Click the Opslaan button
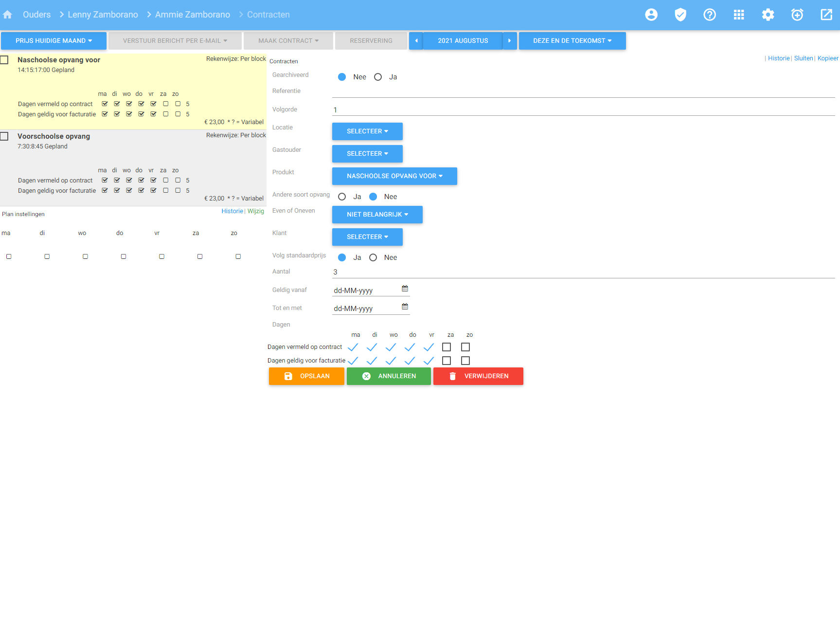 click(306, 376)
